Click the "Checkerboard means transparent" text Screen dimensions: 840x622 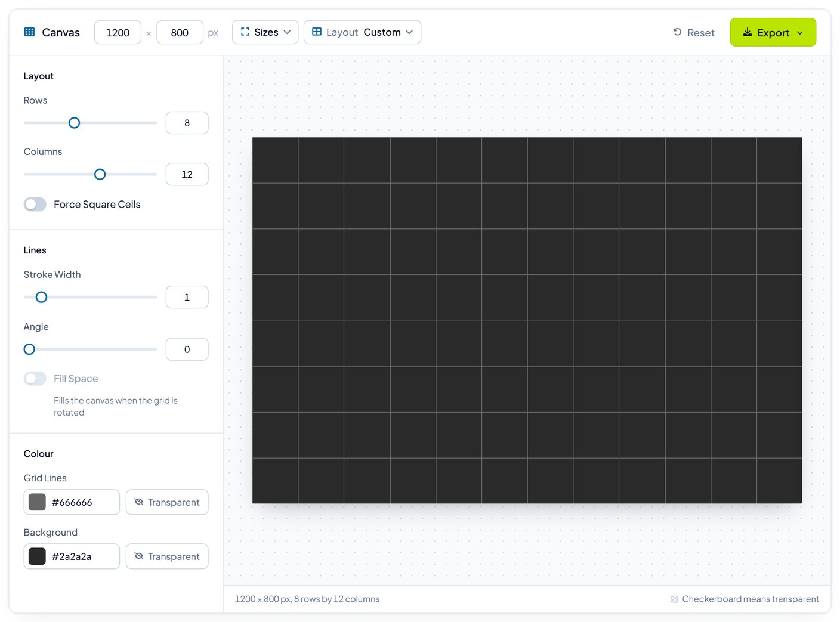(x=751, y=599)
